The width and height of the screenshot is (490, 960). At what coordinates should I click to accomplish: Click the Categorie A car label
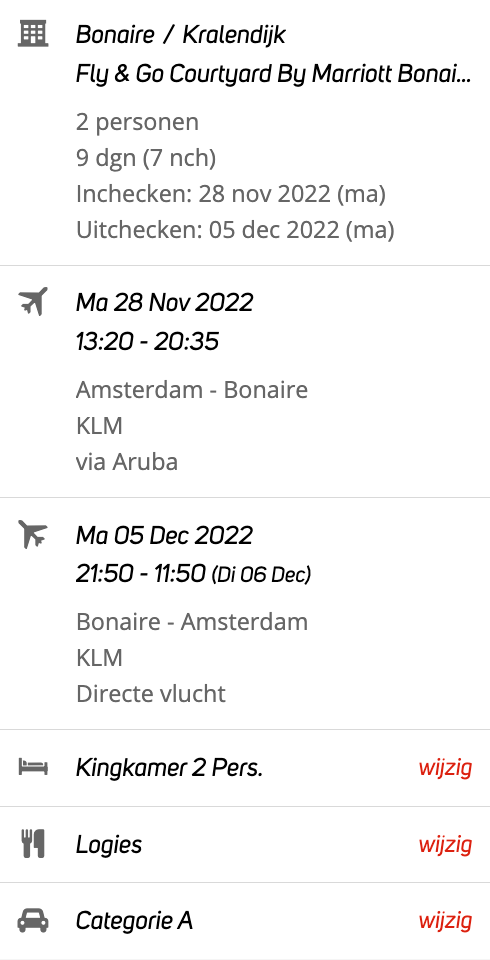point(134,920)
